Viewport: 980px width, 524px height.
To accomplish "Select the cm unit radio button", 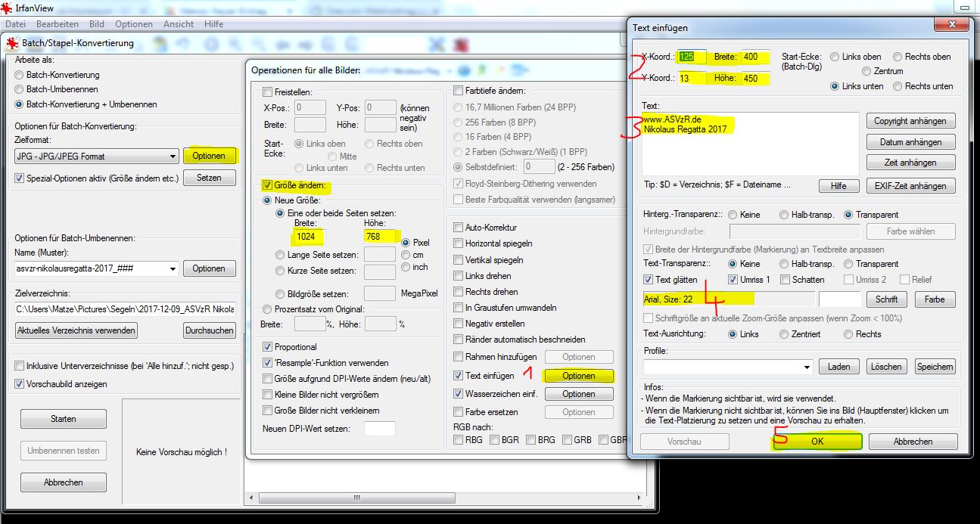I will (406, 255).
